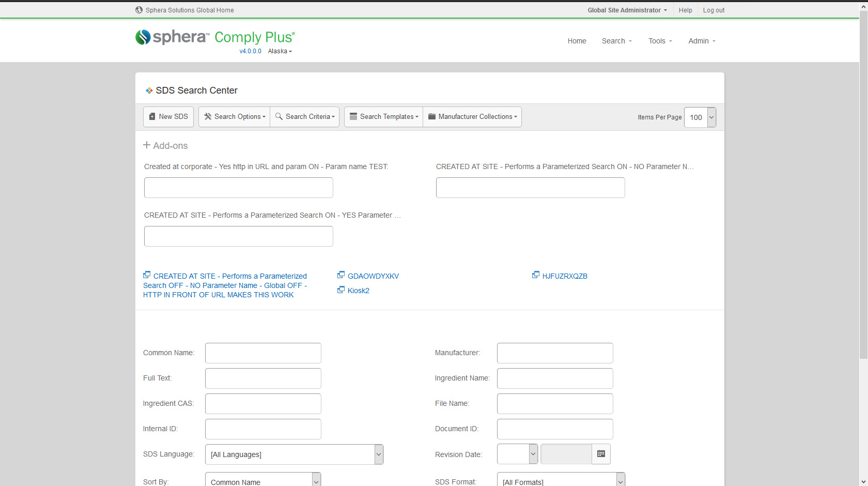Screen dimensions: 868x486
Task: Open the Alaska site selector dropdown
Action: [280, 51]
